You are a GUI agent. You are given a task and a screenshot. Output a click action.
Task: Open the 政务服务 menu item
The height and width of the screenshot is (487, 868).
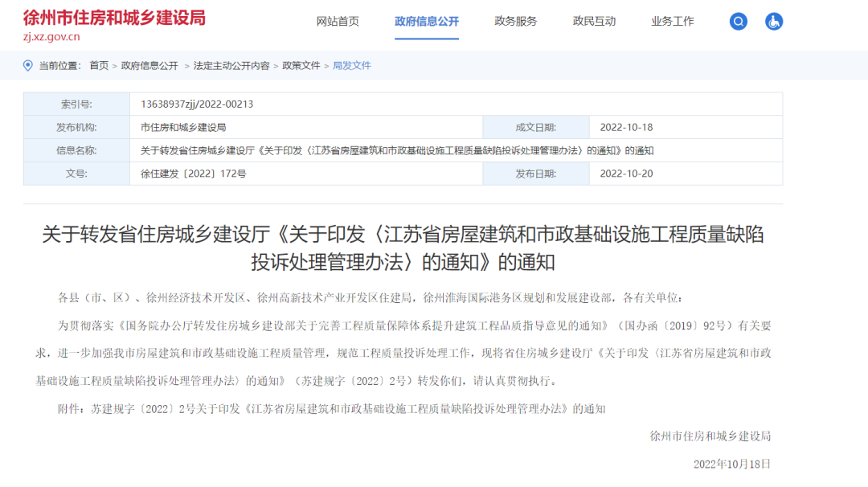click(x=515, y=22)
